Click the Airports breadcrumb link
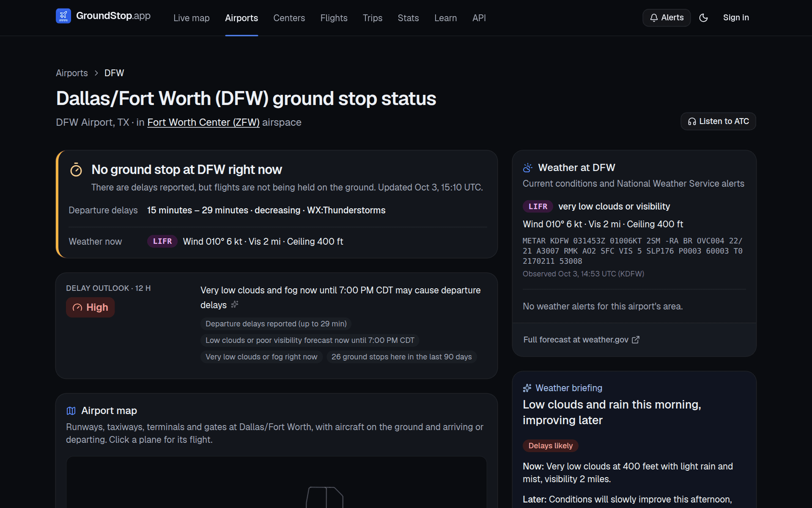This screenshot has width=812, height=508. click(x=72, y=73)
